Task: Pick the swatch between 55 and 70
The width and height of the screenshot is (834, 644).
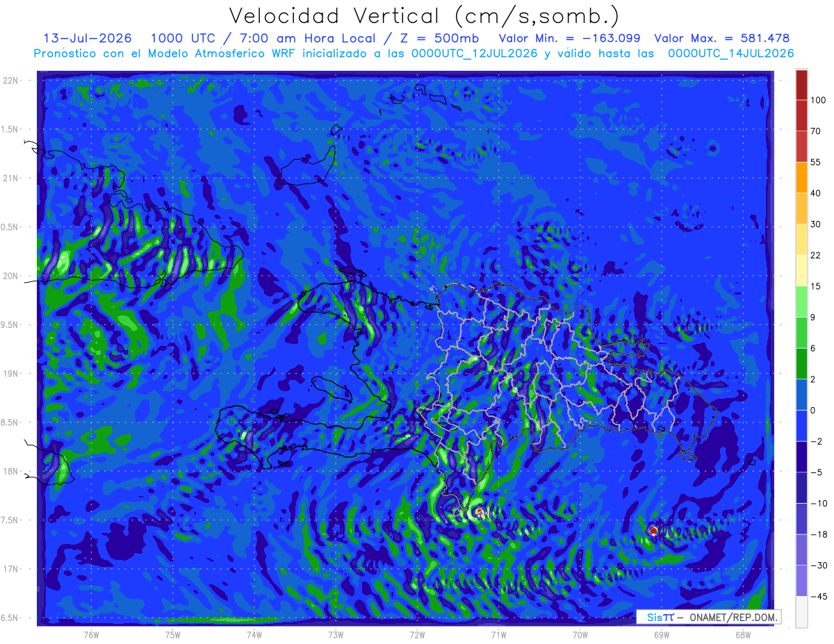Action: tap(801, 147)
